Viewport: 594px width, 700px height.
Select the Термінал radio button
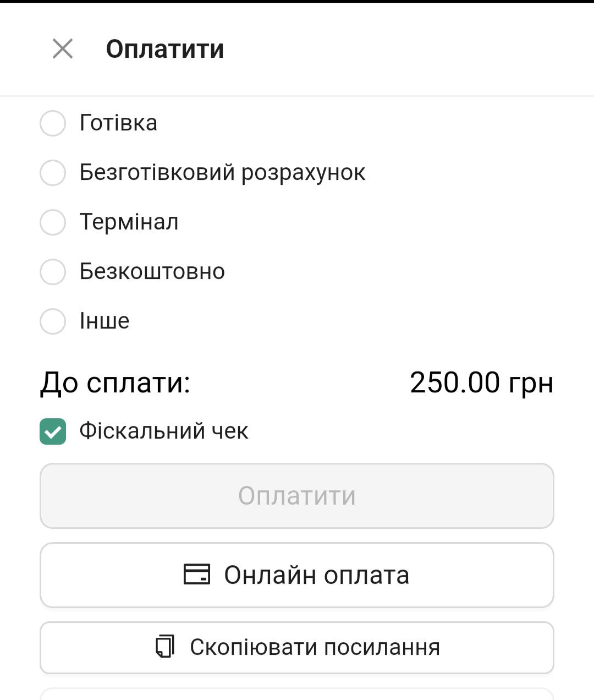[x=53, y=222]
